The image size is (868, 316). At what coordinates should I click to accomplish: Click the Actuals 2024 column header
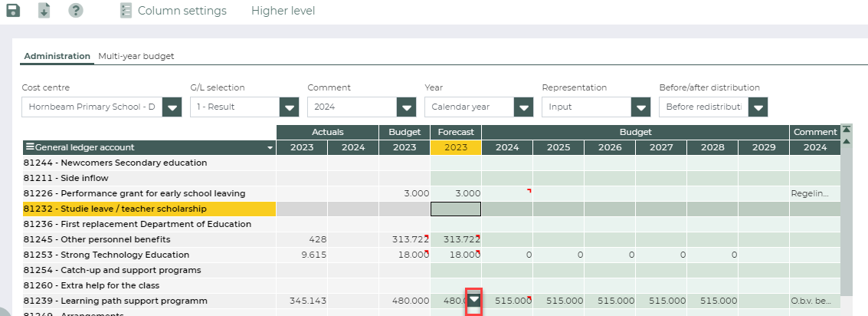pyautogui.click(x=353, y=147)
